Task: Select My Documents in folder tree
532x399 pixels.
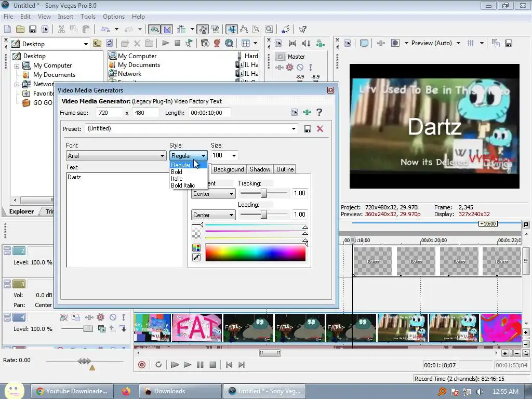Action: (x=54, y=75)
